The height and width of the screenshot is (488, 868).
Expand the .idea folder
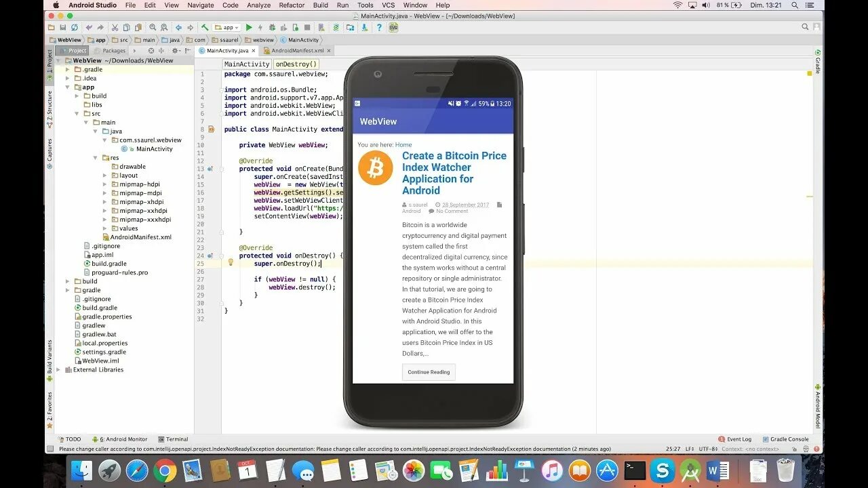point(68,78)
